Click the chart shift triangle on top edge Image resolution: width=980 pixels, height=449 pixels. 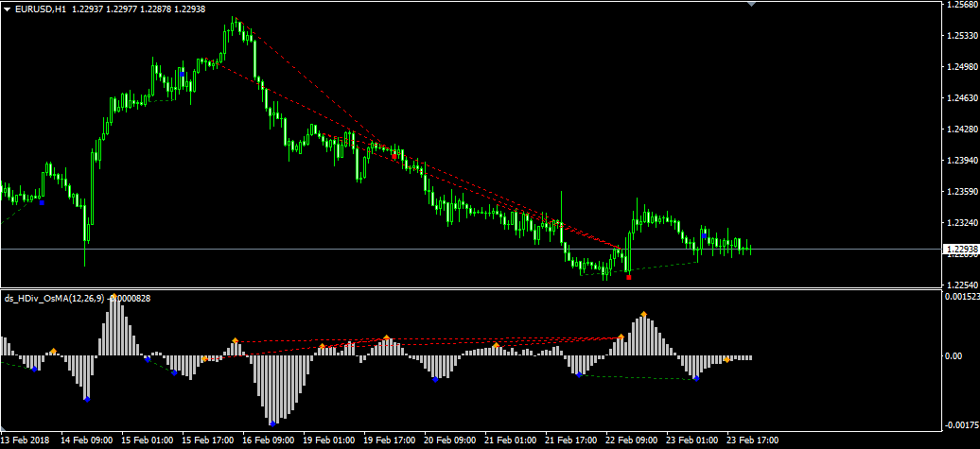(x=752, y=4)
